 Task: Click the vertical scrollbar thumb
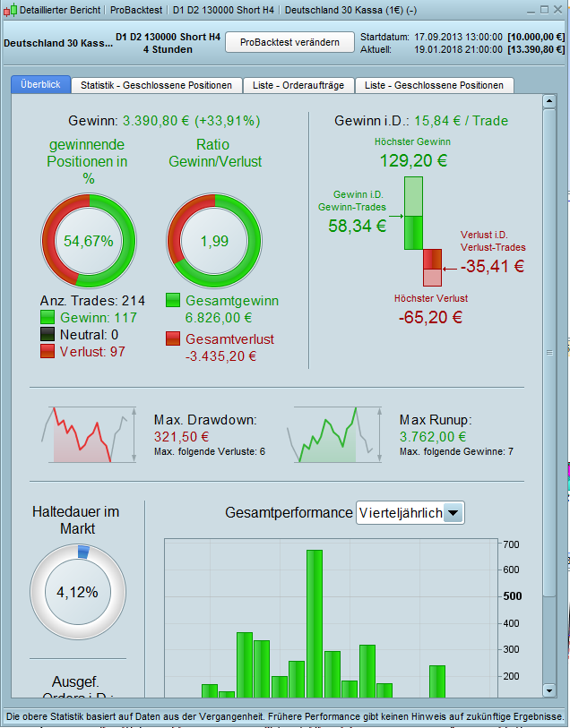[x=549, y=353]
